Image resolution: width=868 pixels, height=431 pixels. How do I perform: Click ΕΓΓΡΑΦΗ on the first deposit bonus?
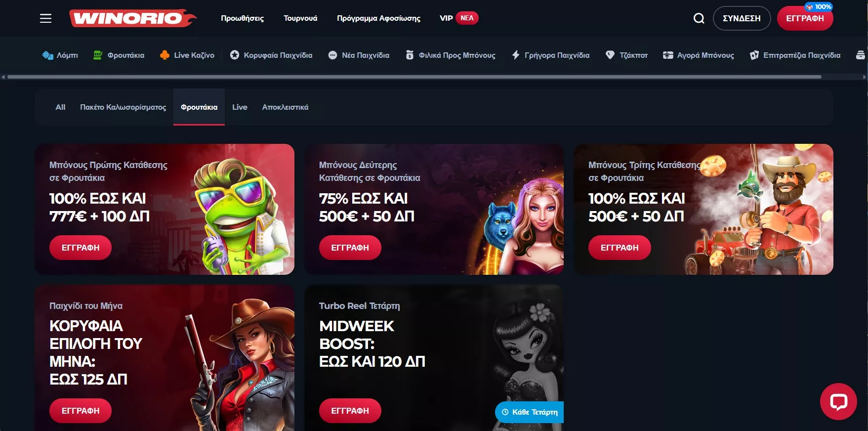click(x=81, y=248)
